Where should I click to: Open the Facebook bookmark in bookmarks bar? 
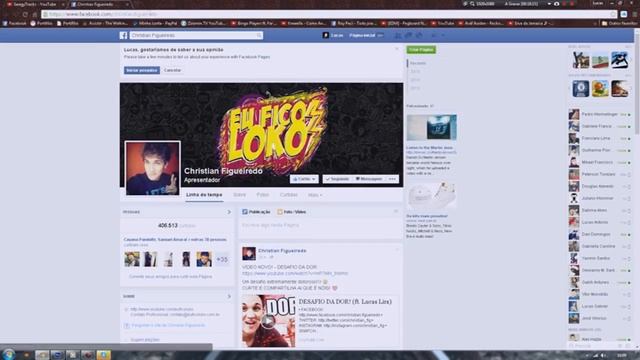pos(15,24)
